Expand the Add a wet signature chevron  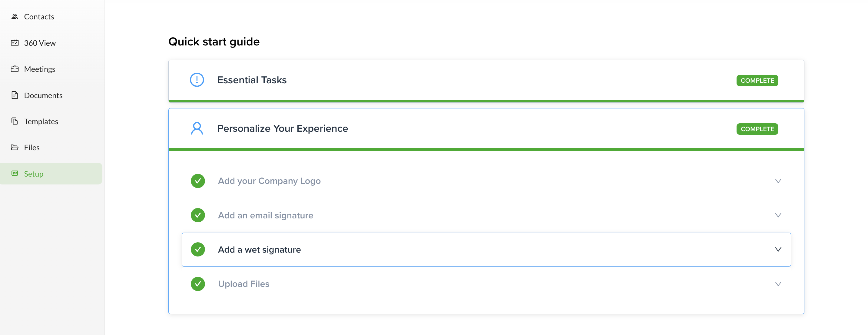click(778, 249)
